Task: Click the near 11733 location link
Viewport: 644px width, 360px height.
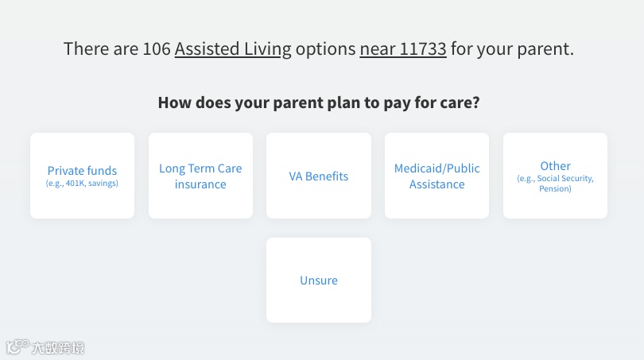Action: [403, 48]
